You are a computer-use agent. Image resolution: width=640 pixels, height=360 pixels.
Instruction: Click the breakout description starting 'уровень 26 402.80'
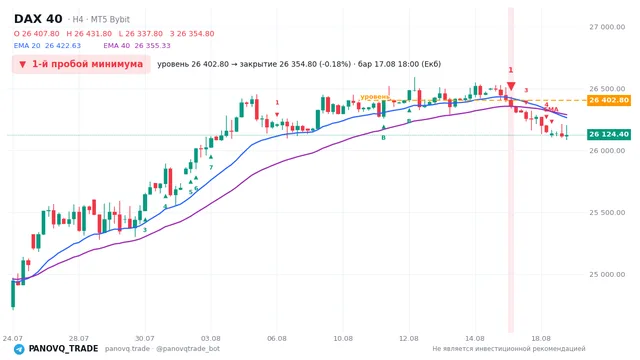pos(299,64)
